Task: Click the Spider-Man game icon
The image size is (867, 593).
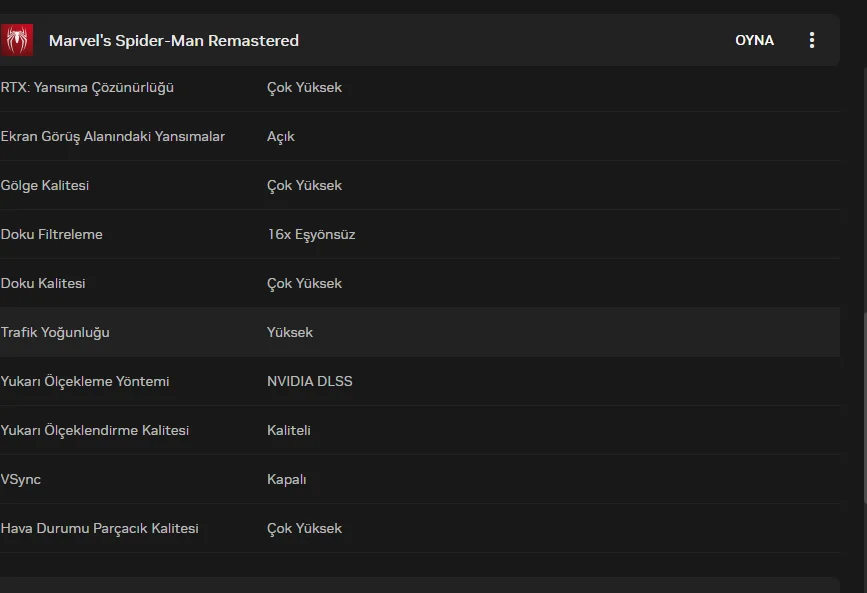Action: [x=17, y=40]
